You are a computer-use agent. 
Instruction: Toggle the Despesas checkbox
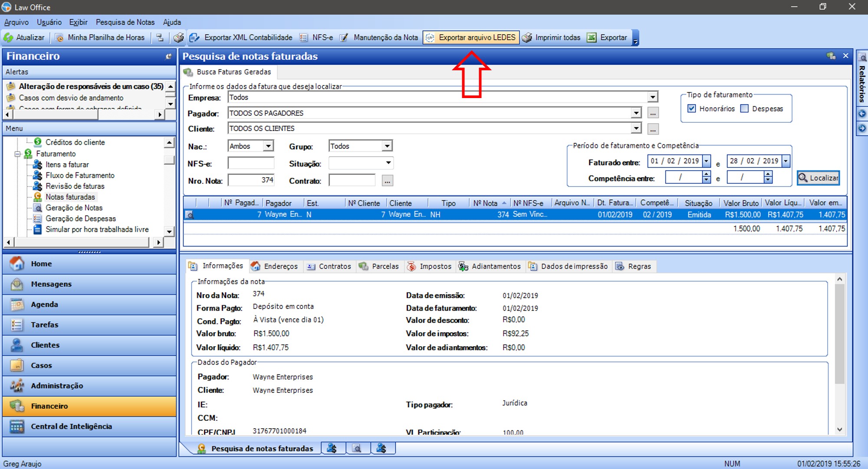744,108
